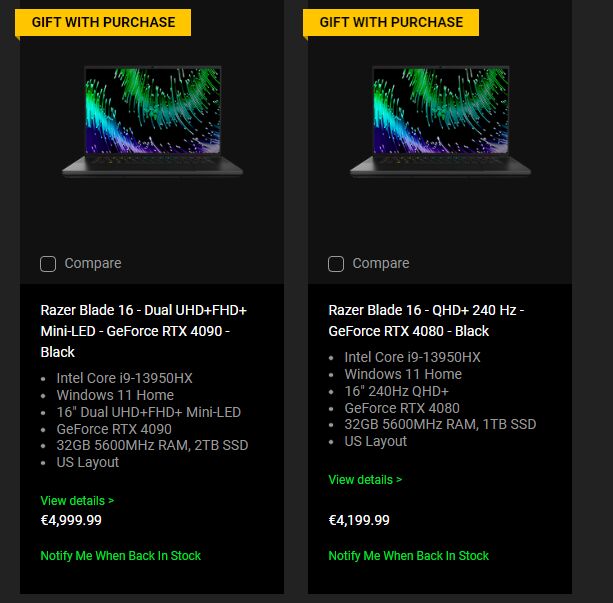Image resolution: width=613 pixels, height=603 pixels.
Task: Open the RTX 4080 Blade 16 laptop image
Action: 440,121
